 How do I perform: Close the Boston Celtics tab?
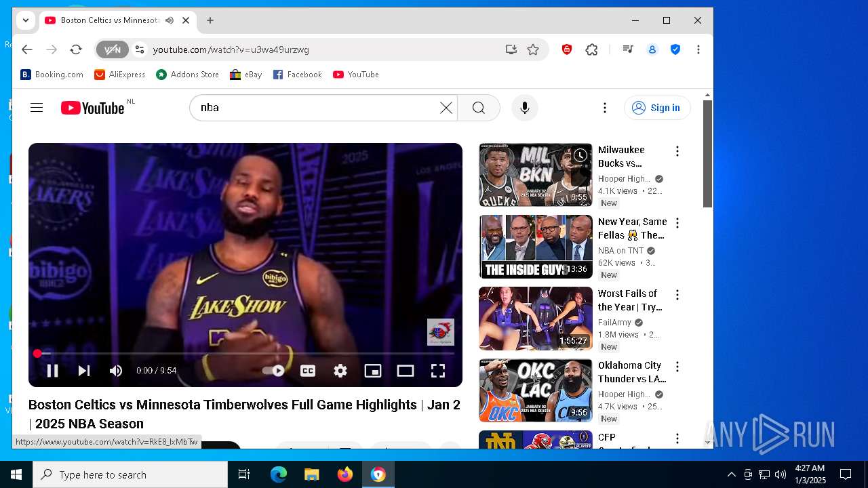(186, 20)
